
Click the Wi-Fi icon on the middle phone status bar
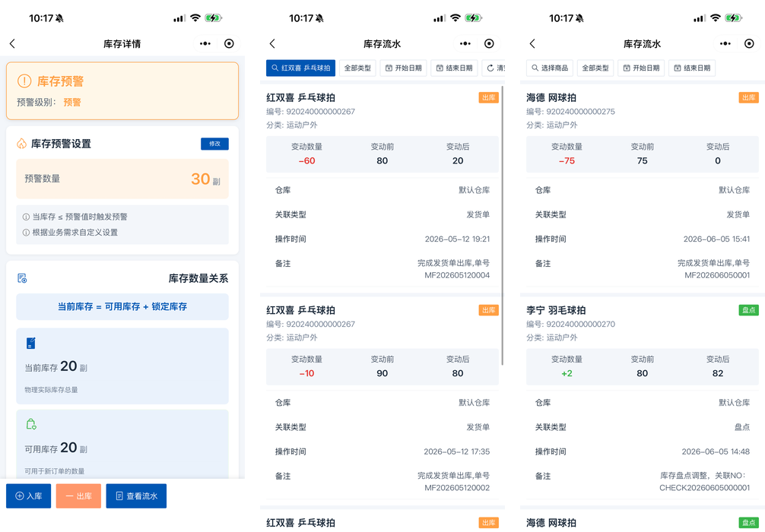coord(456,18)
